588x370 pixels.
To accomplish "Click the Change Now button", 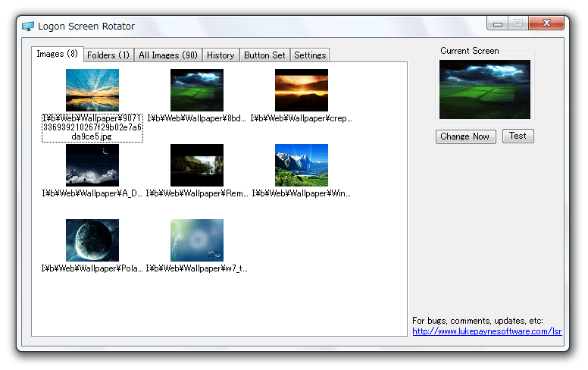I will tap(465, 136).
